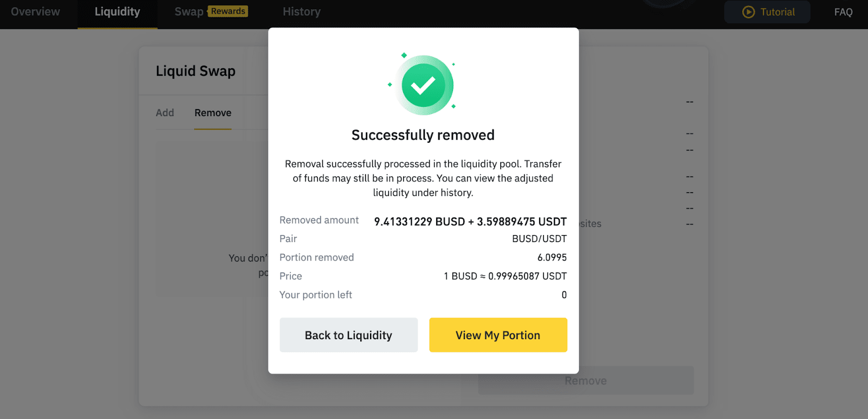The width and height of the screenshot is (868, 419).
Task: Click the Liquid Swap heading
Action: (196, 71)
